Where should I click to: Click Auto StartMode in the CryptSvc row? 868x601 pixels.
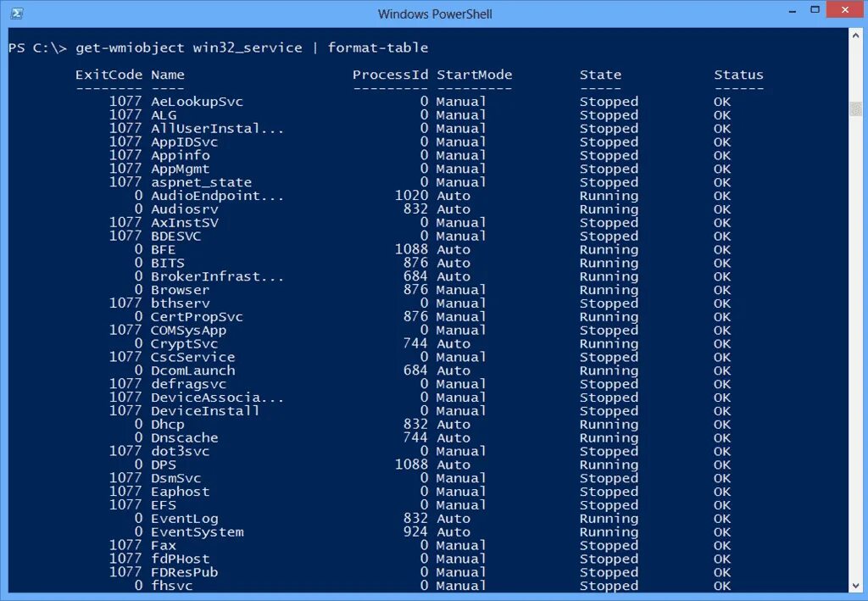tap(453, 343)
